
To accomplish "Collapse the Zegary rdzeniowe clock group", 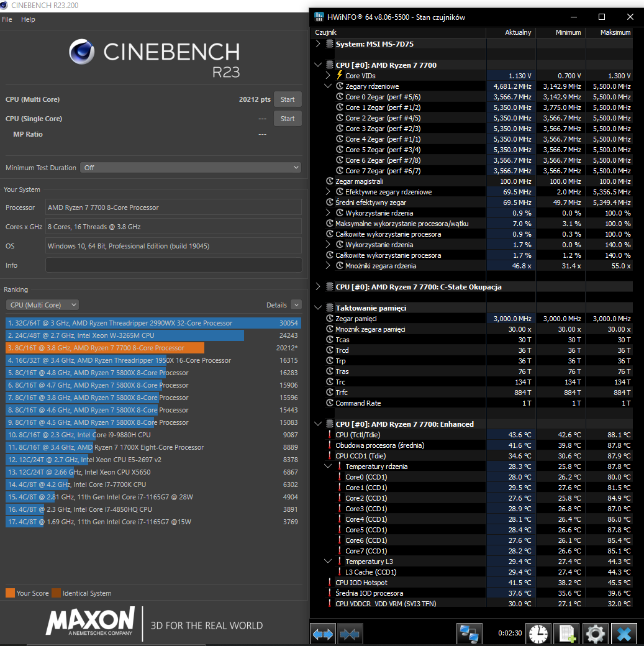I will point(329,86).
